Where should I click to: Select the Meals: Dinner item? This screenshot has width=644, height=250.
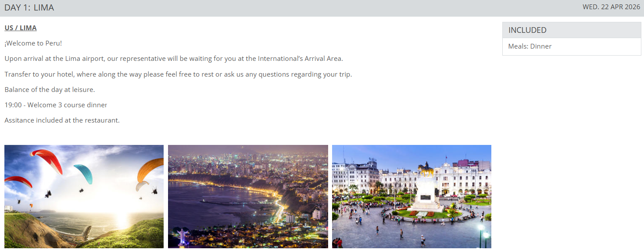coord(530,46)
